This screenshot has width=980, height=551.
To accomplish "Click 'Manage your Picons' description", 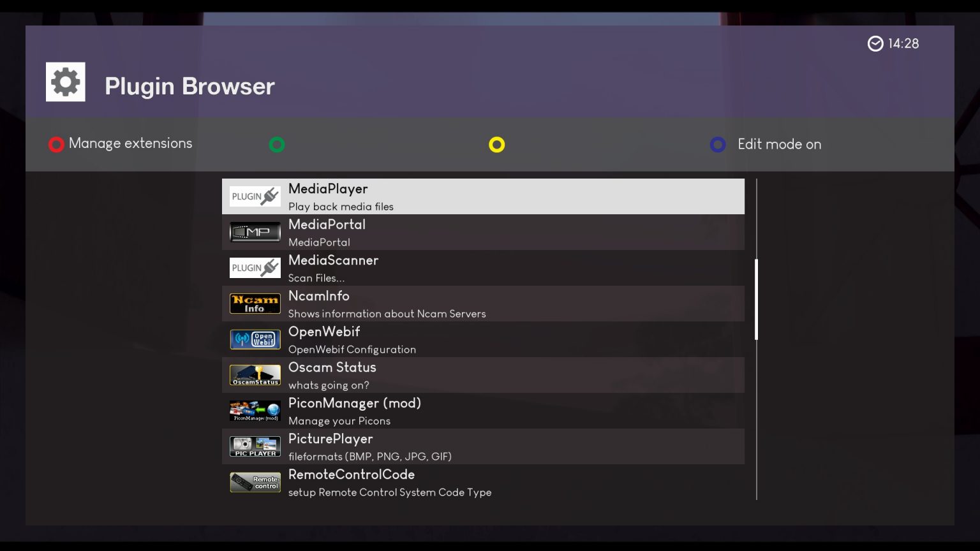I will point(339,421).
